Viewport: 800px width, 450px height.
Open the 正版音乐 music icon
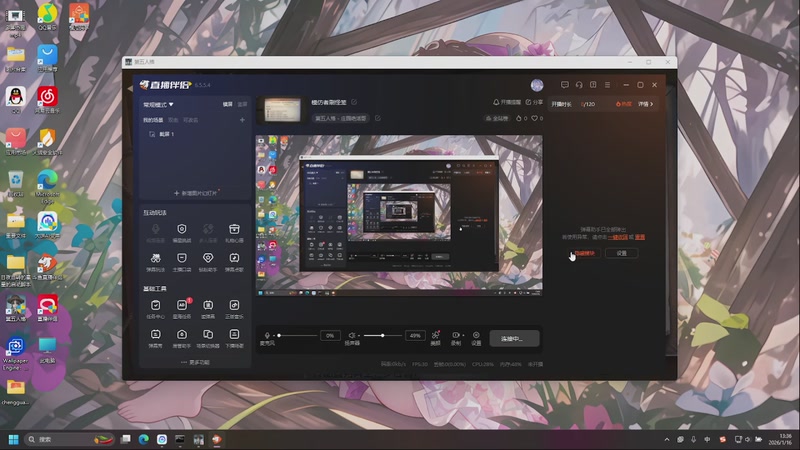234,305
